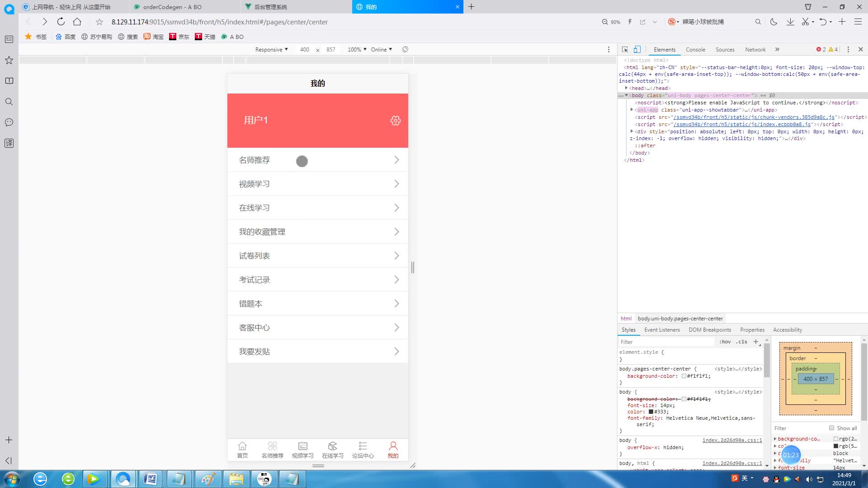Screen dimensions: 868x488
Task: Tap the 首页 home tab icon
Action: coord(242,446)
